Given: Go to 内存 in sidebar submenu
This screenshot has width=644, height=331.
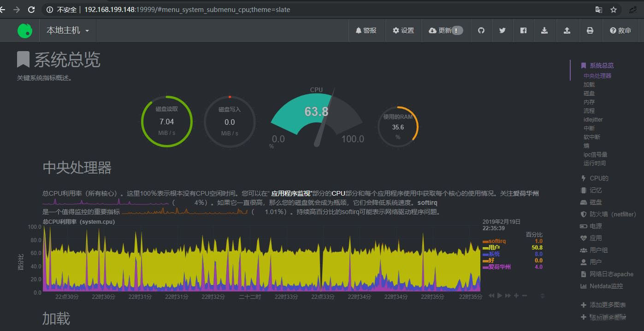Looking at the screenshot, I should pyautogui.click(x=589, y=102).
